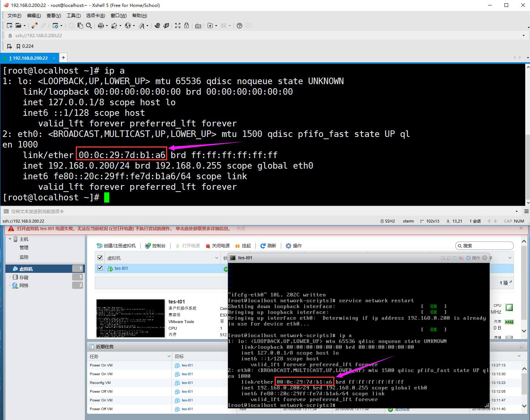Click the console full screen icon beside the flag
This screenshot has height=420, width=530.
pos(455,258)
